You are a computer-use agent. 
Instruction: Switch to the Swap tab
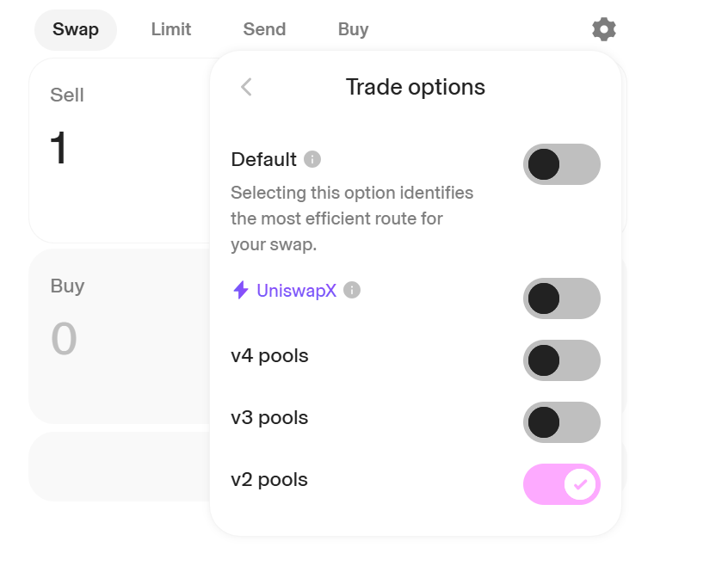[76, 30]
